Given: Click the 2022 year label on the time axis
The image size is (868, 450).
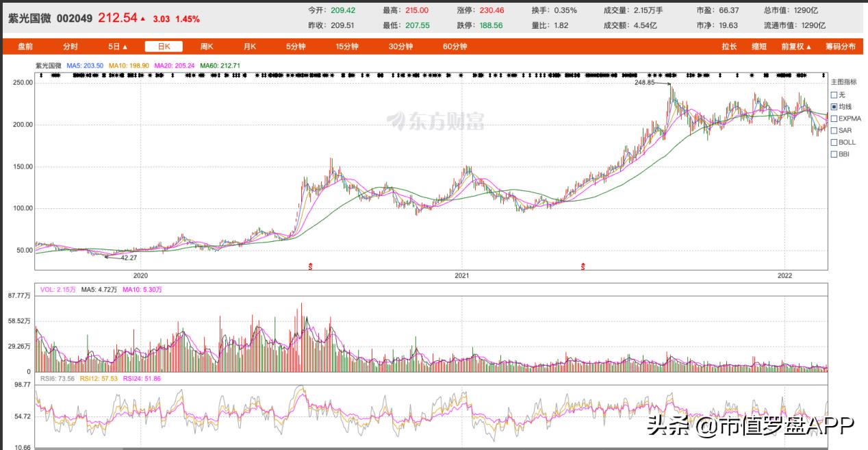Looking at the screenshot, I should (785, 275).
